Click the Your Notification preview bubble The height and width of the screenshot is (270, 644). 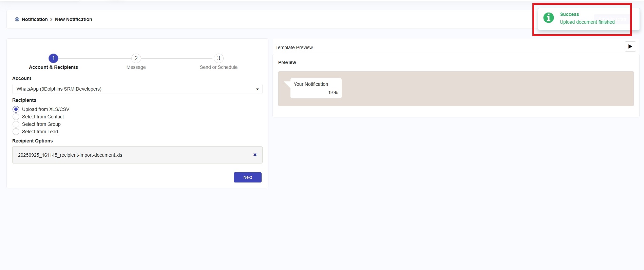point(316,88)
